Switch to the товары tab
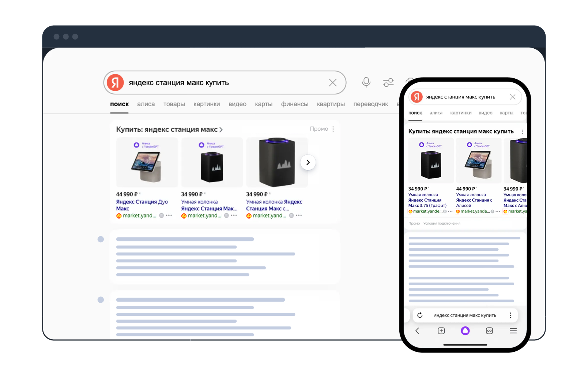The image size is (588, 366). 174,104
